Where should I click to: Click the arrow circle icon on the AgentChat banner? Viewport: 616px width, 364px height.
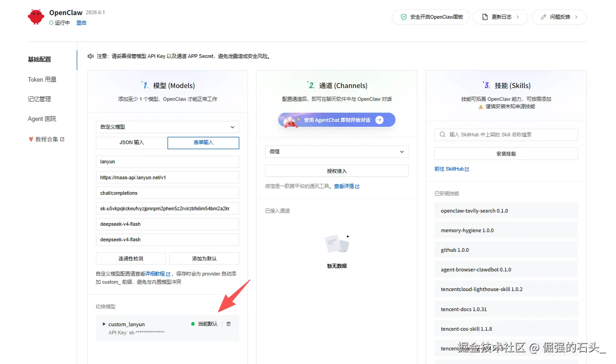click(x=379, y=120)
